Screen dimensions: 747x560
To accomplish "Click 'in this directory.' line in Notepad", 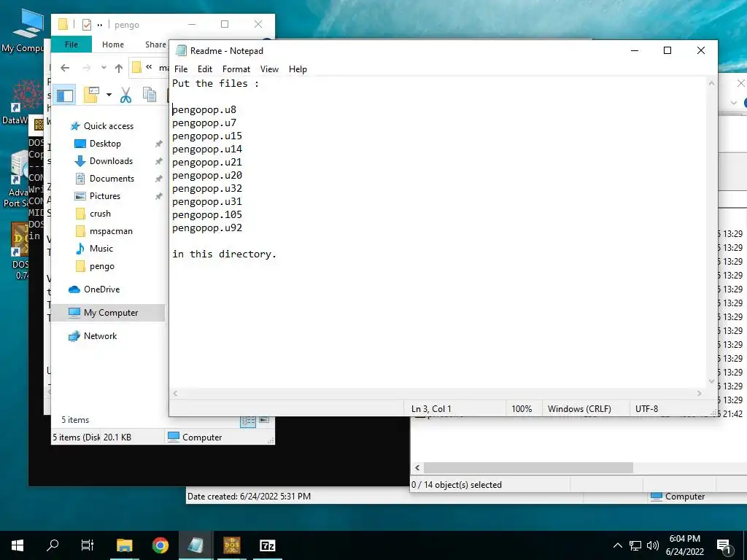I will 224,254.
